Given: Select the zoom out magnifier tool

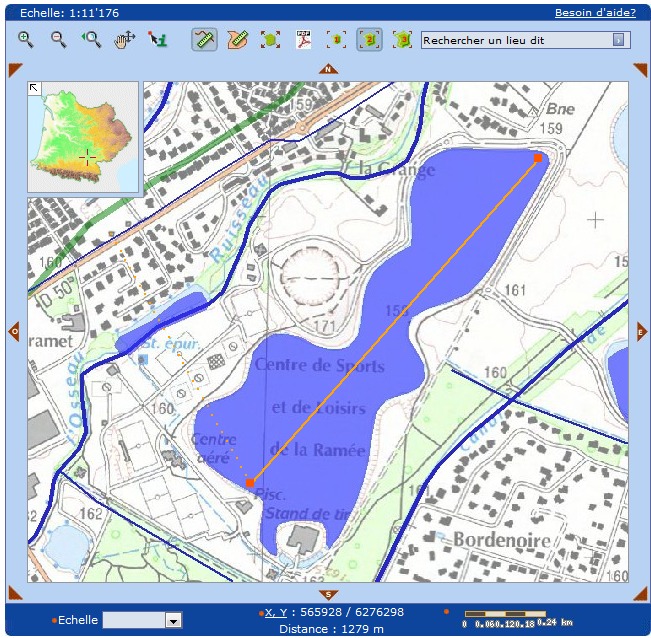Looking at the screenshot, I should [x=59, y=40].
